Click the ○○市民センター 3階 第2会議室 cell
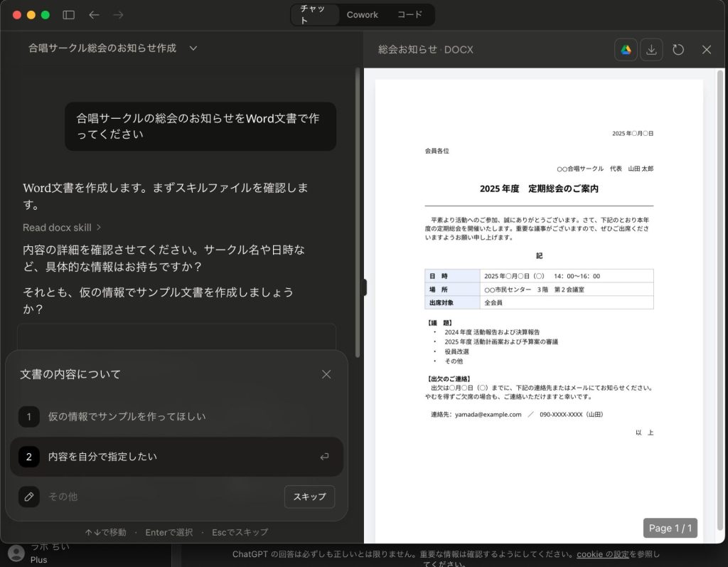The width and height of the screenshot is (728, 567). 567,290
